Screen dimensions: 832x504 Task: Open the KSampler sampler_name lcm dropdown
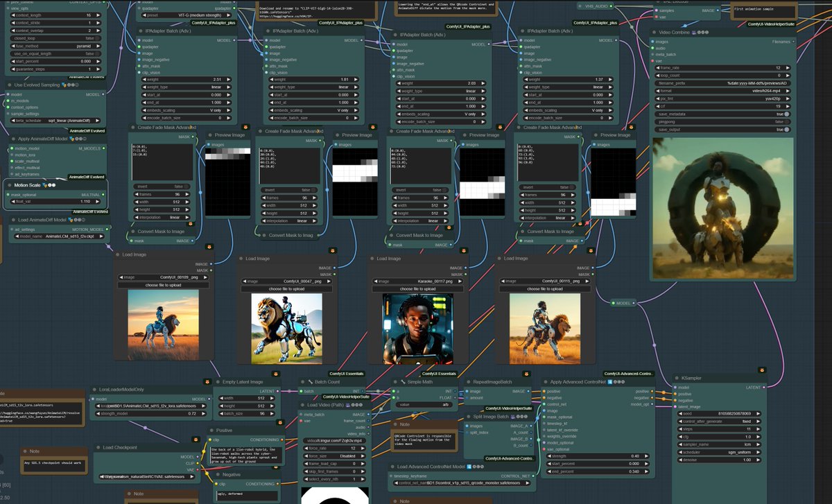[720, 444]
